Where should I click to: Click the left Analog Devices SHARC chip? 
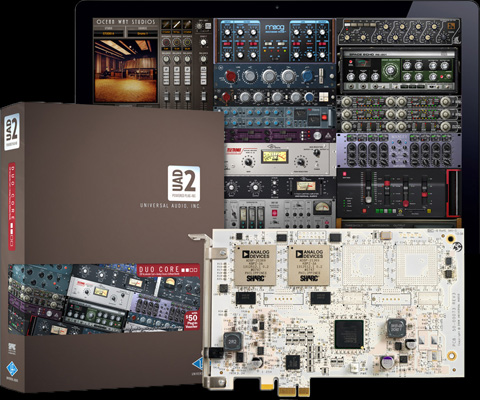tap(255, 265)
